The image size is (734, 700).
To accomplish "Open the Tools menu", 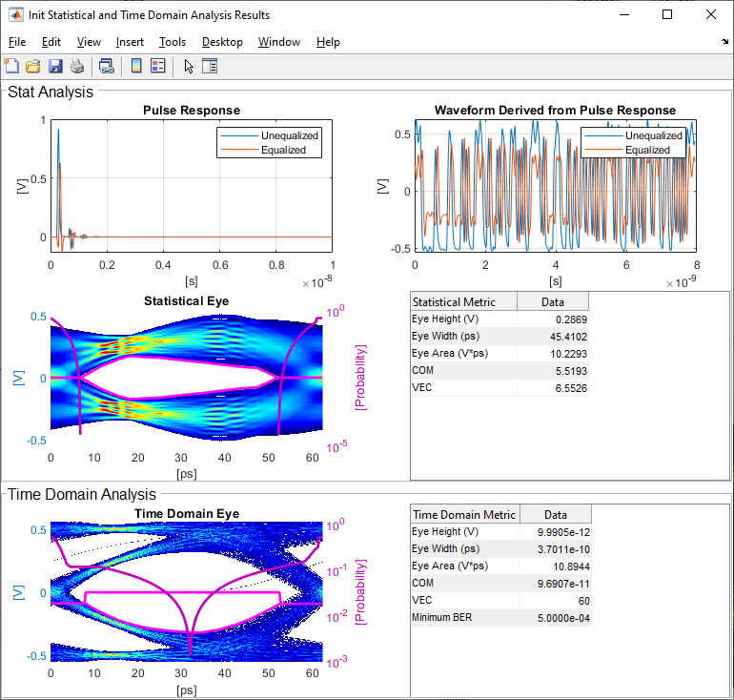I will click(x=173, y=42).
